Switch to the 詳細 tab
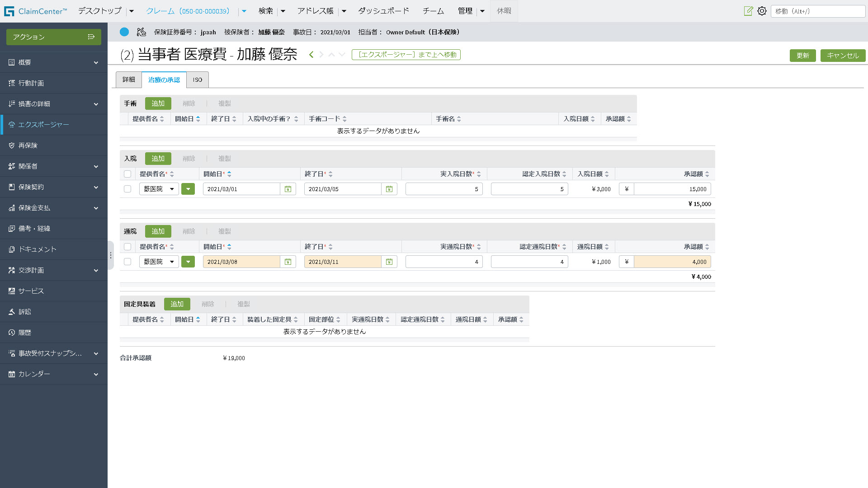Image resolution: width=868 pixels, height=488 pixels. [129, 80]
